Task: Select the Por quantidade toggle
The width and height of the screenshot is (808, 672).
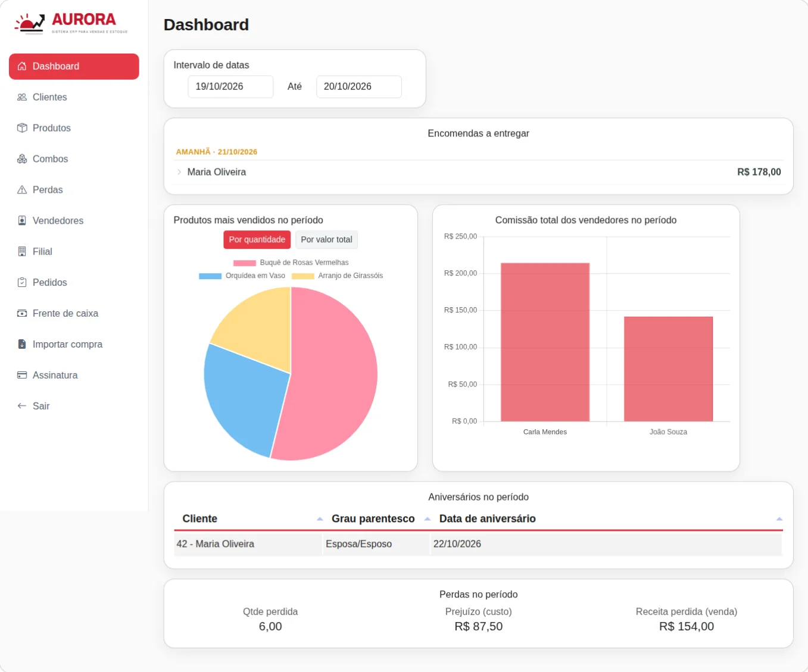Action: (257, 240)
